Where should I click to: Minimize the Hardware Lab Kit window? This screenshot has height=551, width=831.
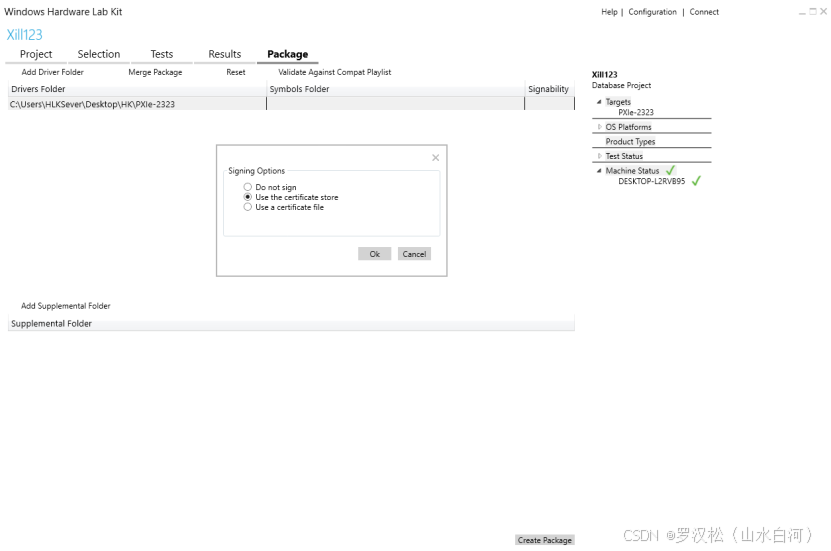(x=802, y=12)
